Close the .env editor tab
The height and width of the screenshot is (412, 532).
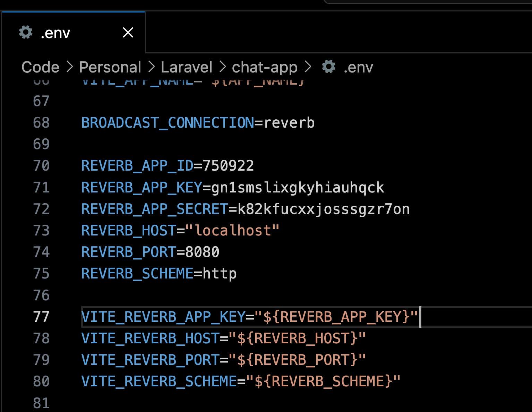(x=128, y=32)
